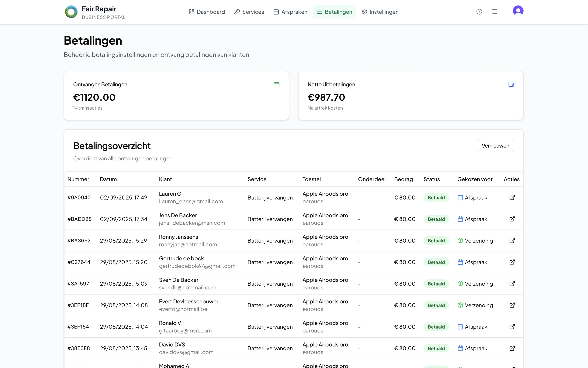
Task: Email Lauren G via her address link
Action: 191,201
